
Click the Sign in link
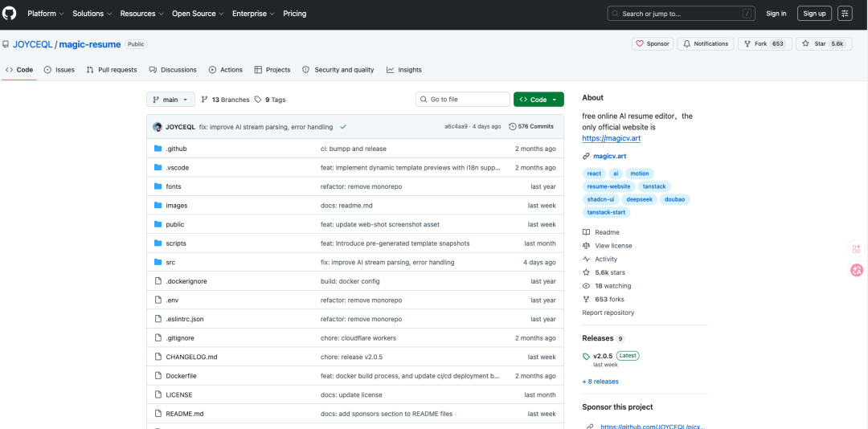776,14
